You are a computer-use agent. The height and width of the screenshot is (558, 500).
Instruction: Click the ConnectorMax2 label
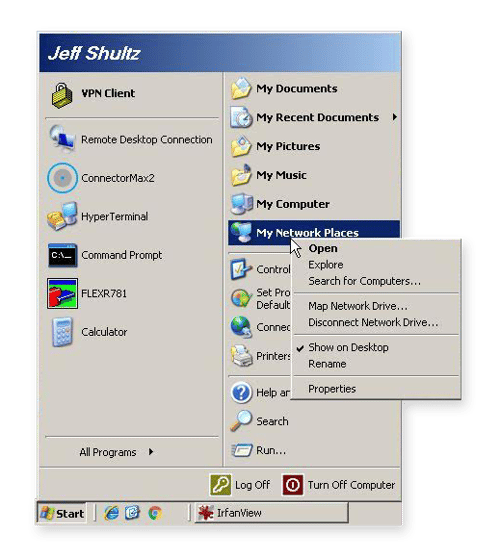tap(118, 178)
